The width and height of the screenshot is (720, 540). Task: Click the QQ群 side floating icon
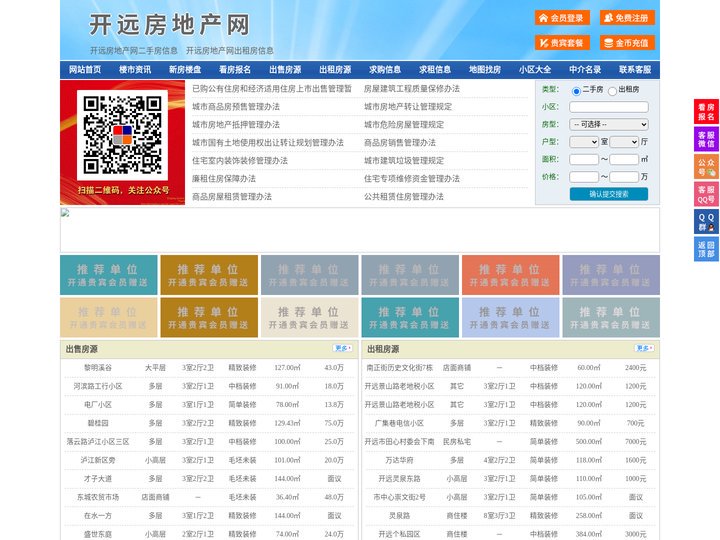(706, 222)
